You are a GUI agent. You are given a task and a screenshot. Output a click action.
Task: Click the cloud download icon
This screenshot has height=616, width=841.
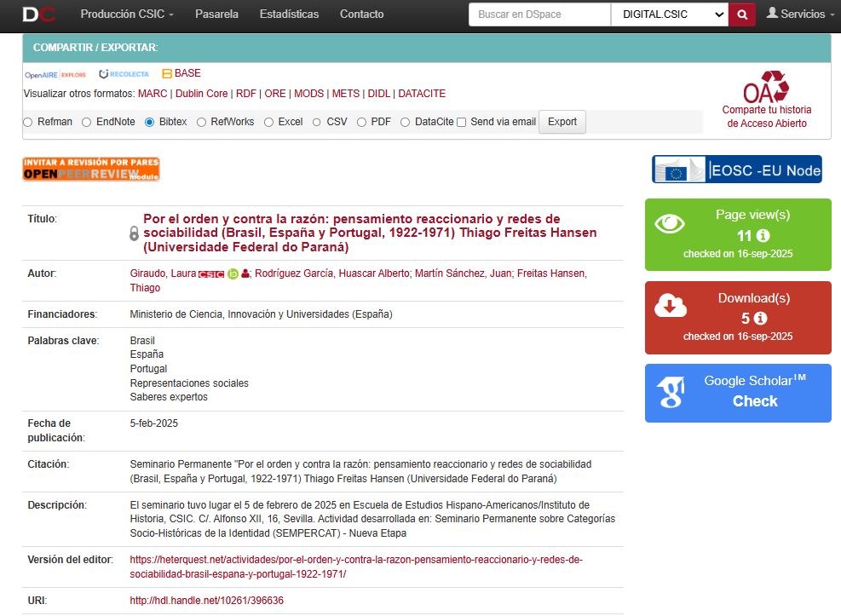tap(671, 306)
